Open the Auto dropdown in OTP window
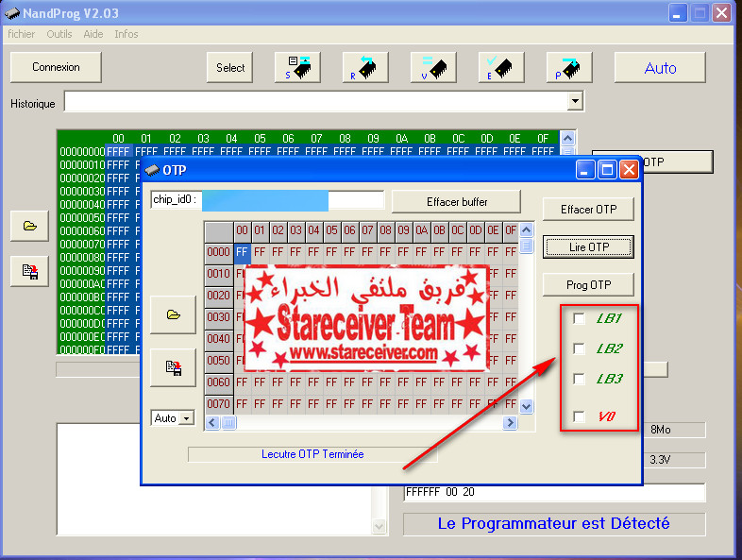This screenshot has width=742, height=560. coord(186,418)
